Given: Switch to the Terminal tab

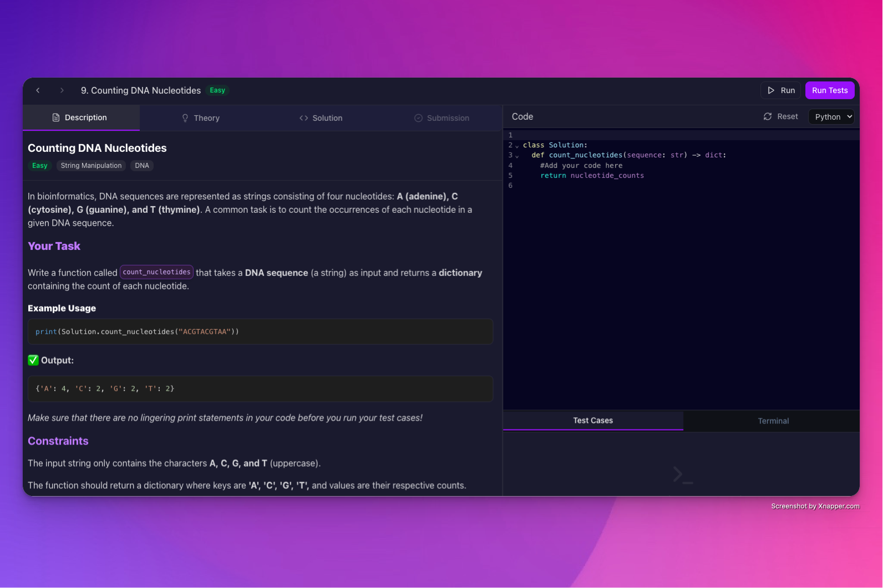Looking at the screenshot, I should pyautogui.click(x=773, y=421).
